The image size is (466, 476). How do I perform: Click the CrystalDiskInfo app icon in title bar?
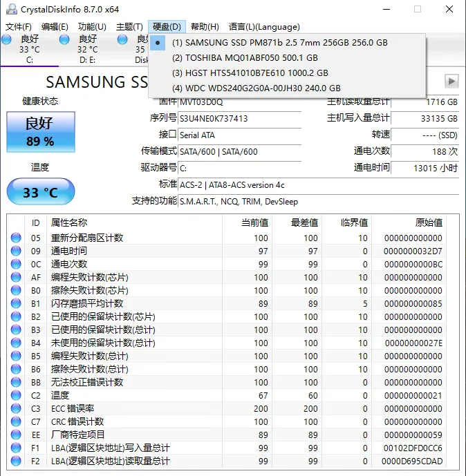pos(12,9)
